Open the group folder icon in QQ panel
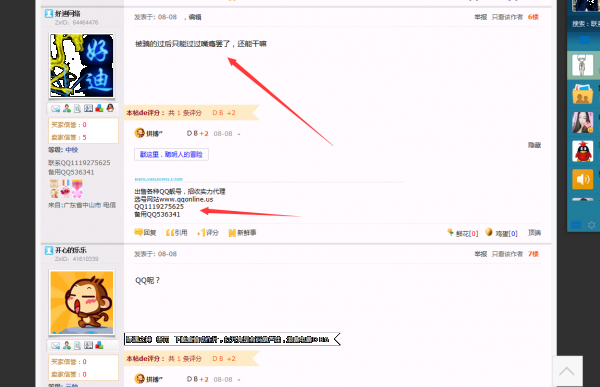600x387 pixels. [x=582, y=94]
